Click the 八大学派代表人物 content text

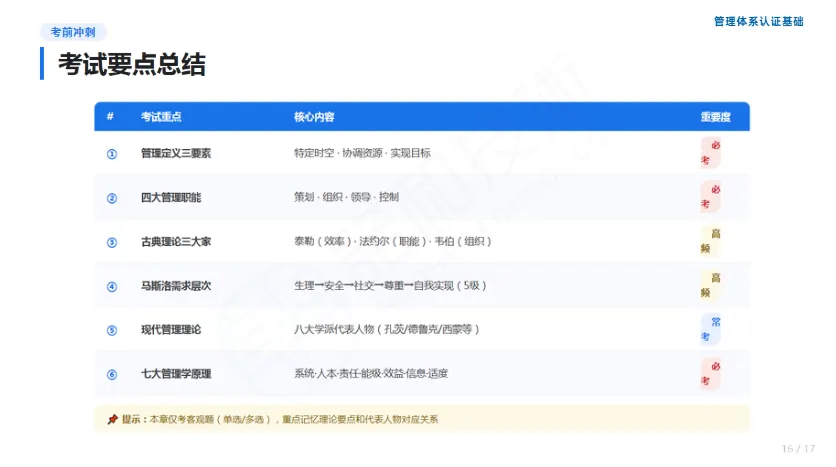387,329
